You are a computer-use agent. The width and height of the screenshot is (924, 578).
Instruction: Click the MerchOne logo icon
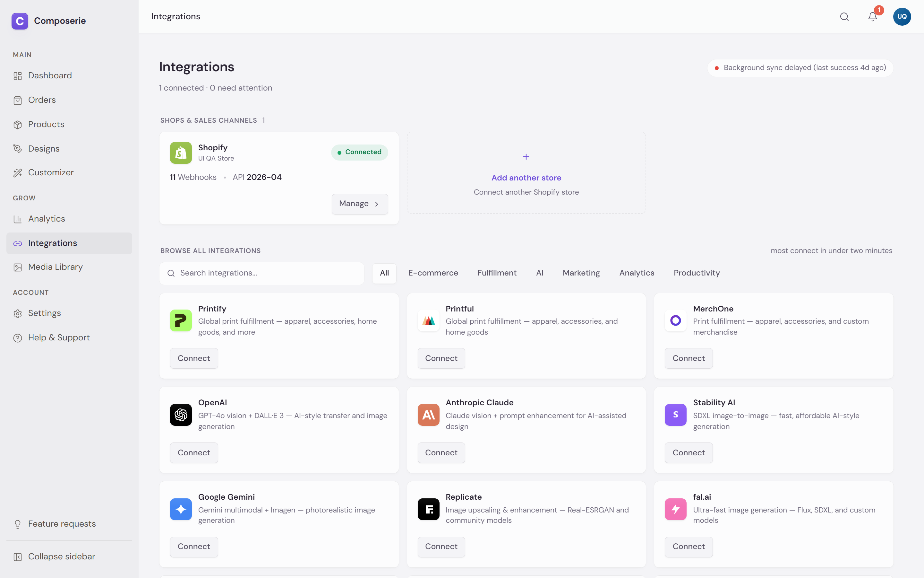click(675, 320)
